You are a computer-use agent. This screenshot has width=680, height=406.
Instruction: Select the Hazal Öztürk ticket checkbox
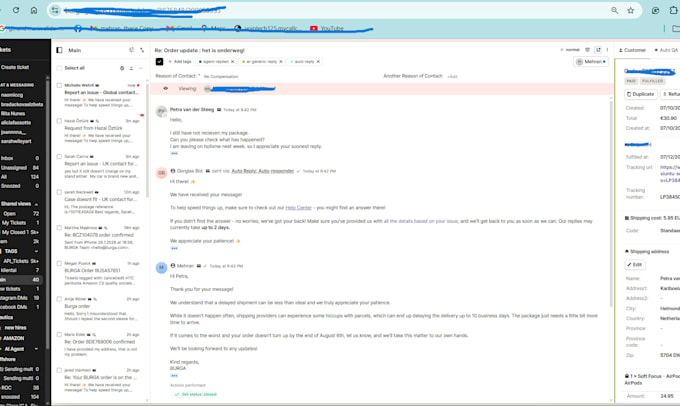tap(59, 121)
